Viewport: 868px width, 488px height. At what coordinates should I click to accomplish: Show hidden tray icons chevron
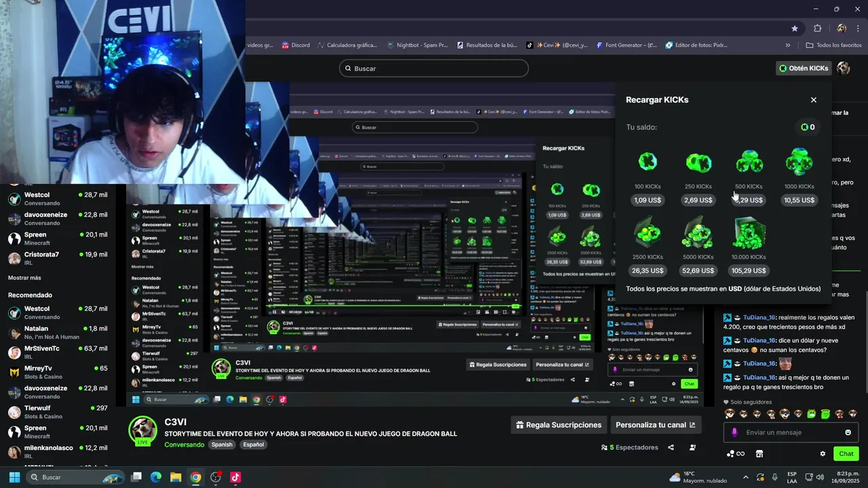746,477
